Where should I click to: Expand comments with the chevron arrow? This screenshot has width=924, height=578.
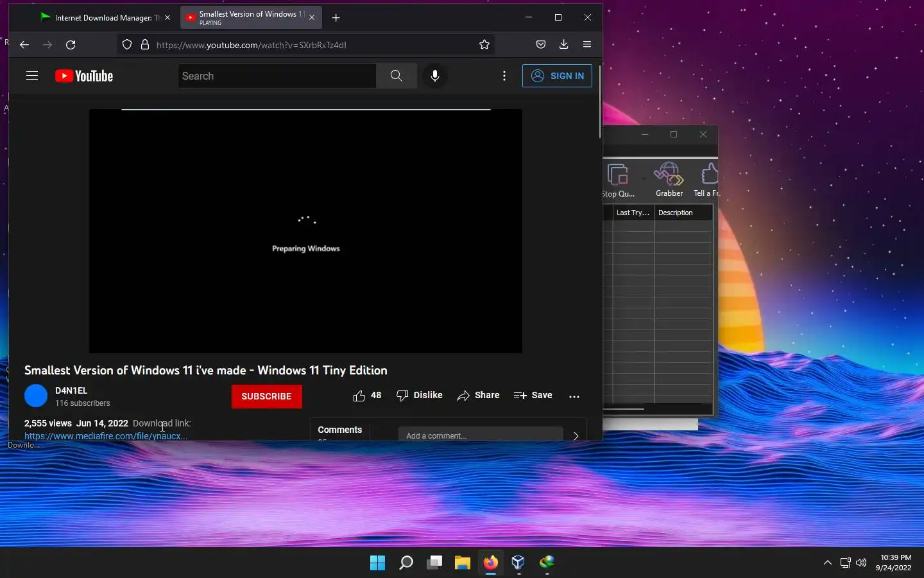pos(576,436)
